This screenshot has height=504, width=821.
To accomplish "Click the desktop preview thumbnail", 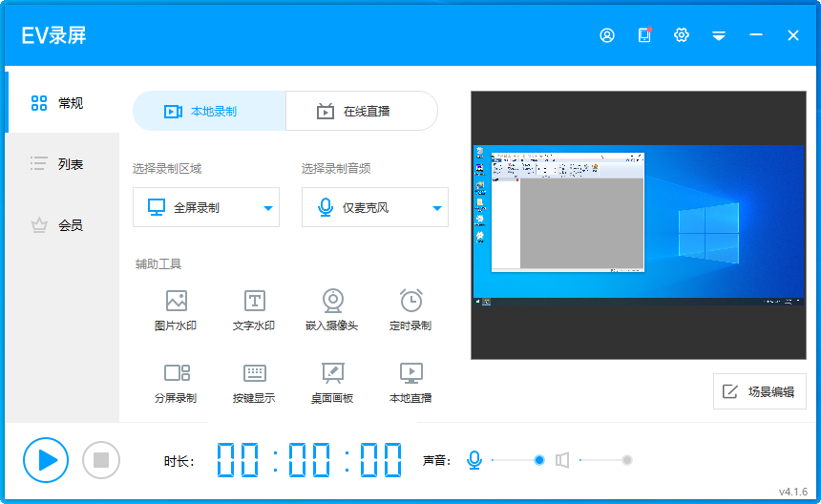I will click(x=639, y=225).
